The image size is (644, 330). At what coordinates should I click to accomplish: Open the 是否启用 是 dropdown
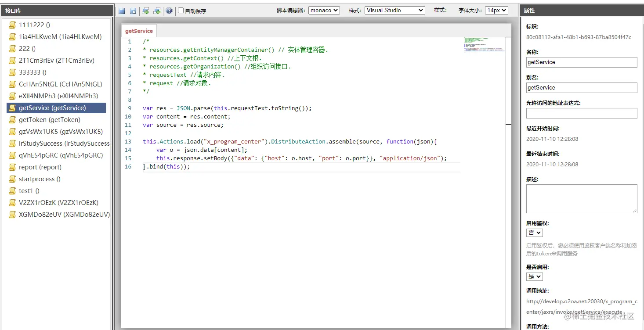(535, 276)
